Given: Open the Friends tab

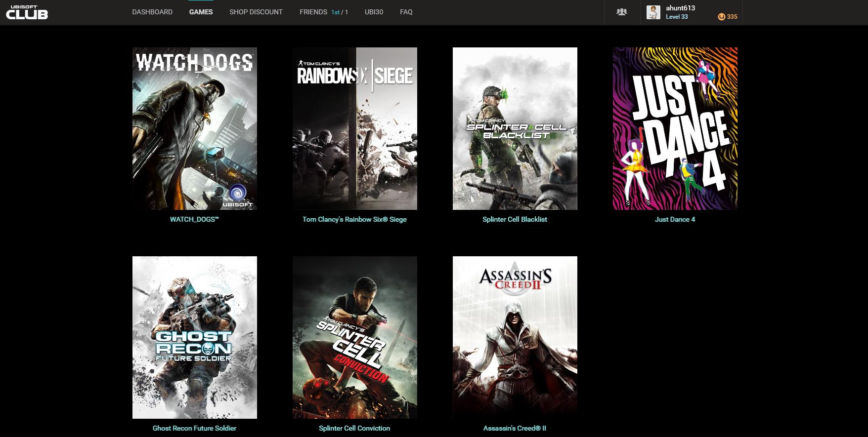Looking at the screenshot, I should (x=324, y=12).
